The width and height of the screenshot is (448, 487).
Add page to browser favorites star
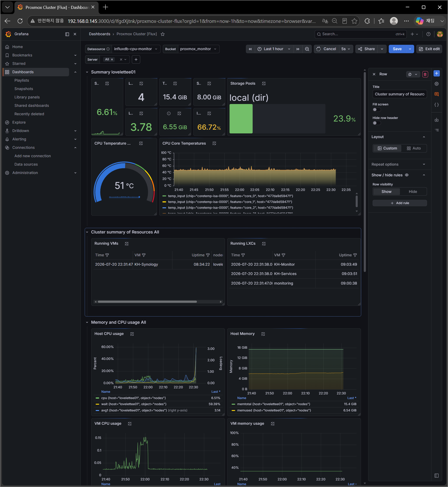point(354,21)
